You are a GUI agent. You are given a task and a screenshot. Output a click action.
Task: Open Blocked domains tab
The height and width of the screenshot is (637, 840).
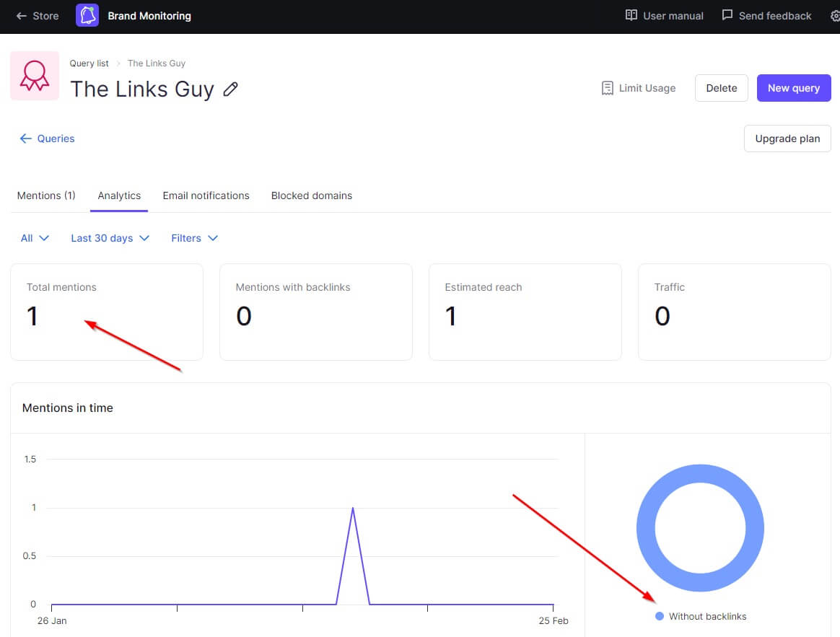click(x=311, y=196)
